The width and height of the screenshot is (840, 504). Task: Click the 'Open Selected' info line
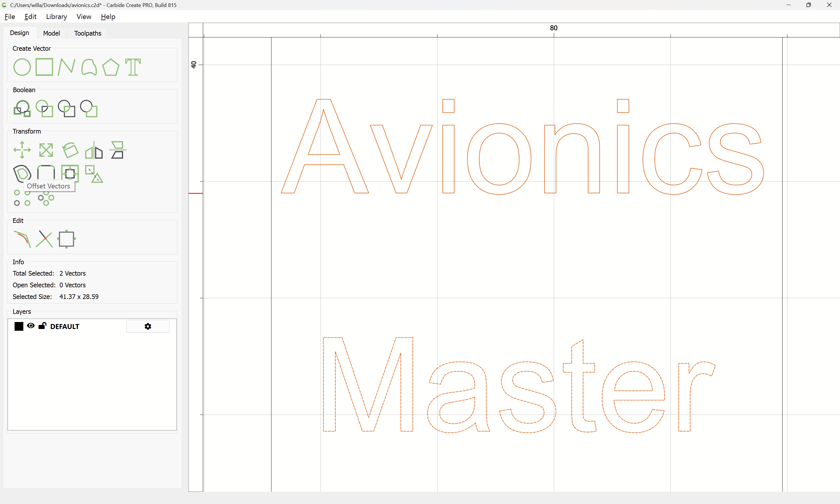(49, 285)
